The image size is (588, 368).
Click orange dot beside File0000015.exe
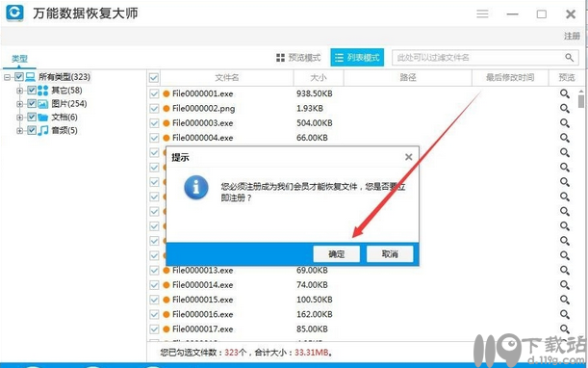pyautogui.click(x=166, y=300)
